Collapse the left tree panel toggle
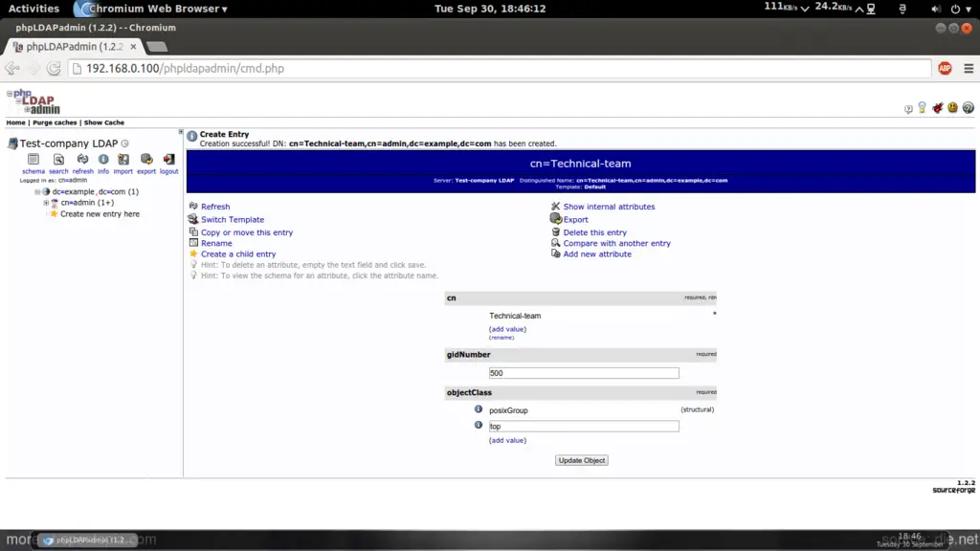 181,132
